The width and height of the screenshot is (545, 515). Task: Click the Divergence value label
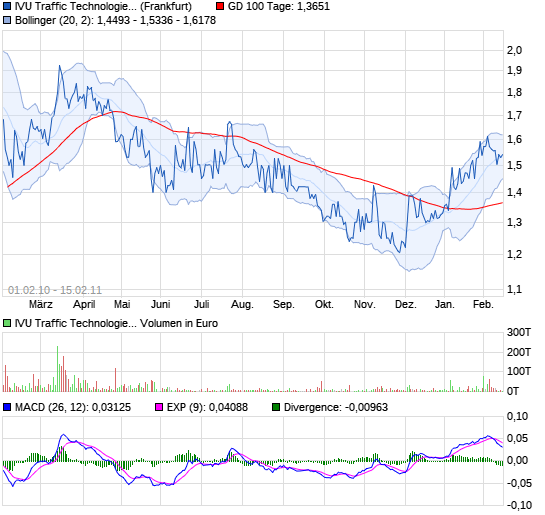click(x=336, y=407)
